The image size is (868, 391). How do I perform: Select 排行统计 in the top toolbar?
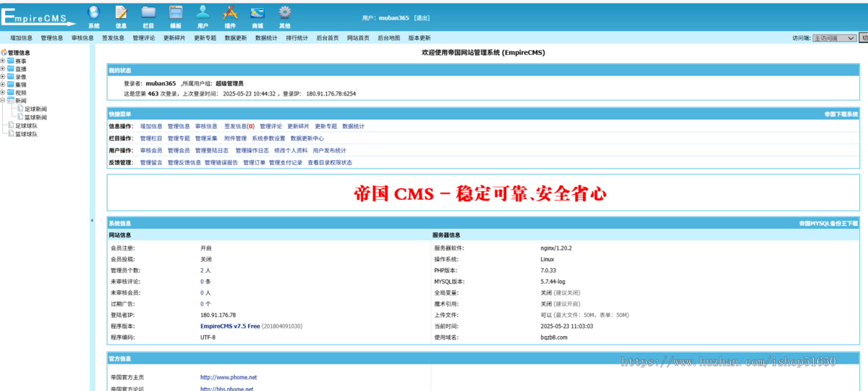click(297, 38)
